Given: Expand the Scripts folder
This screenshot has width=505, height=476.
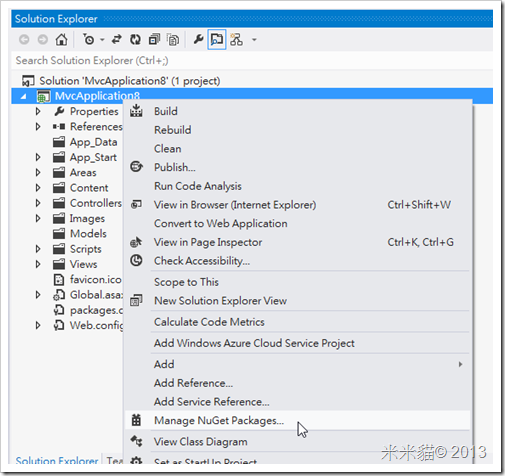Looking at the screenshot, I should coord(38,249).
